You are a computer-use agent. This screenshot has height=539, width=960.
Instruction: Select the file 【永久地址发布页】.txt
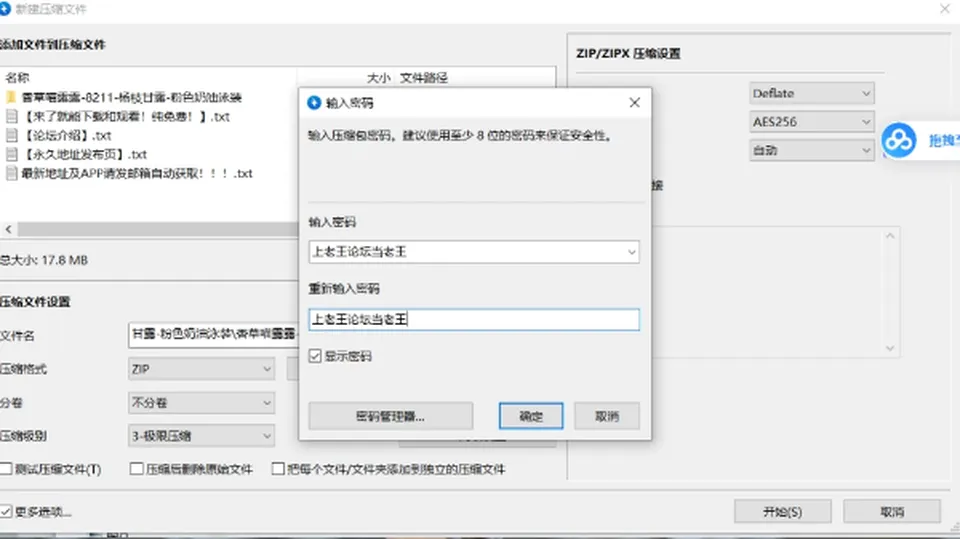coord(84,154)
